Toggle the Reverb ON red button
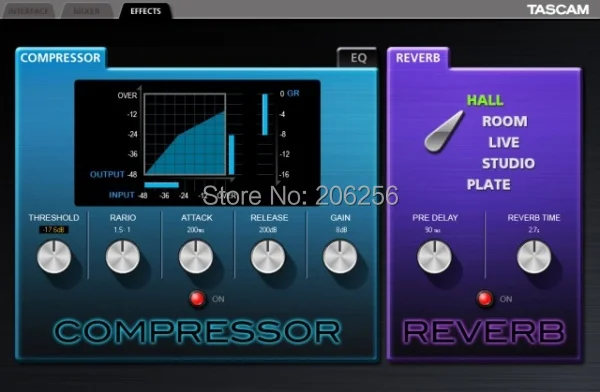The width and height of the screenshot is (600, 392). 485,299
